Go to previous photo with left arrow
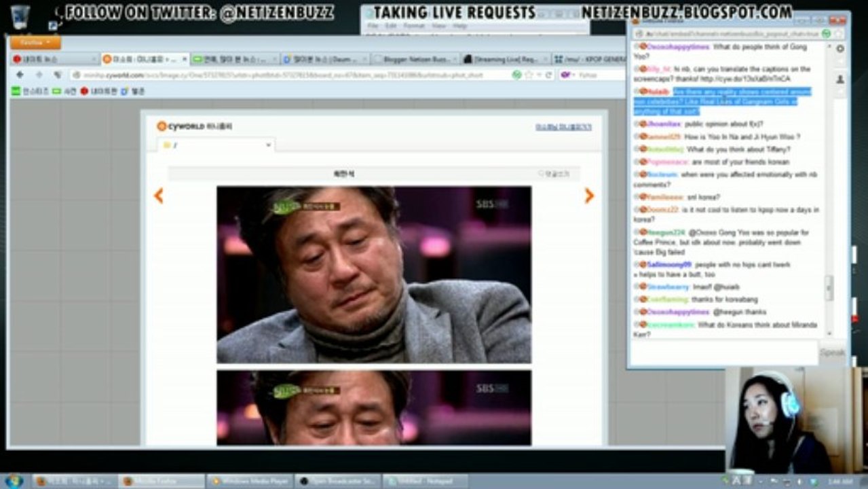This screenshot has width=868, height=489. coord(159,196)
